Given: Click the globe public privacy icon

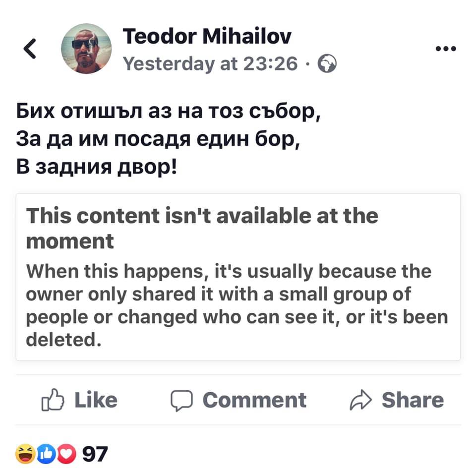Looking at the screenshot, I should click(328, 63).
